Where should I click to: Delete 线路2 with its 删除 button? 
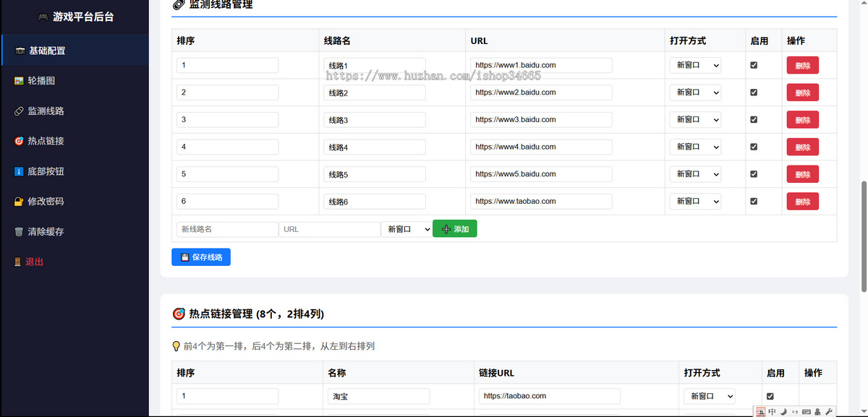coord(803,93)
